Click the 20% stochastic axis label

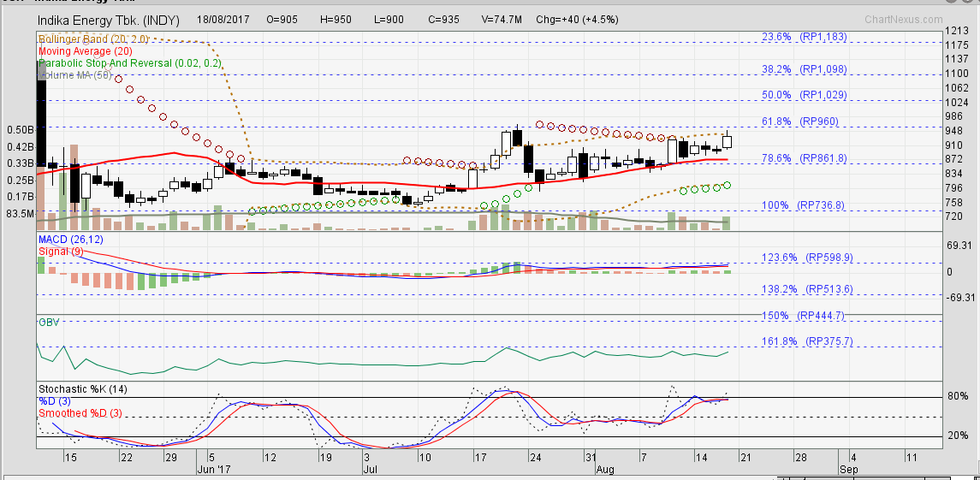tap(958, 436)
